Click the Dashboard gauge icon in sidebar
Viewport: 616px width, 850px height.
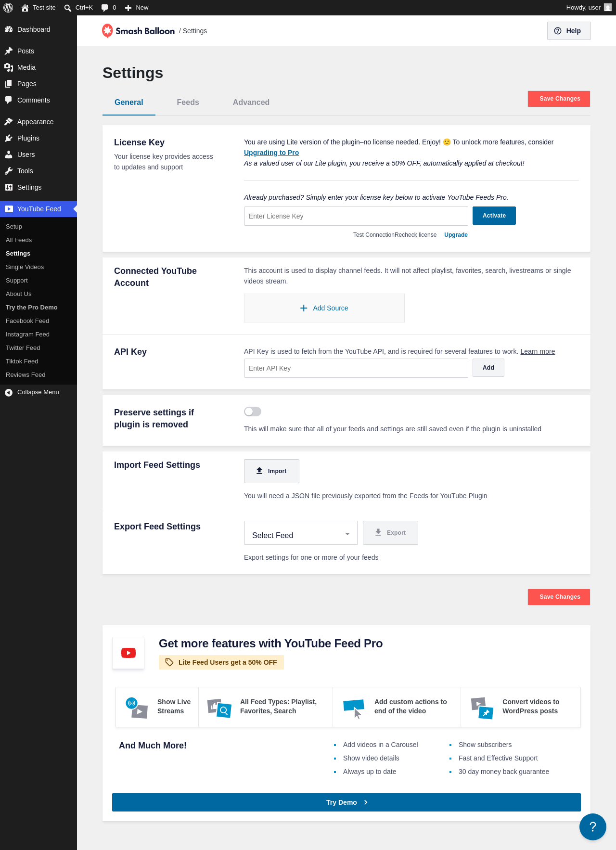click(9, 29)
